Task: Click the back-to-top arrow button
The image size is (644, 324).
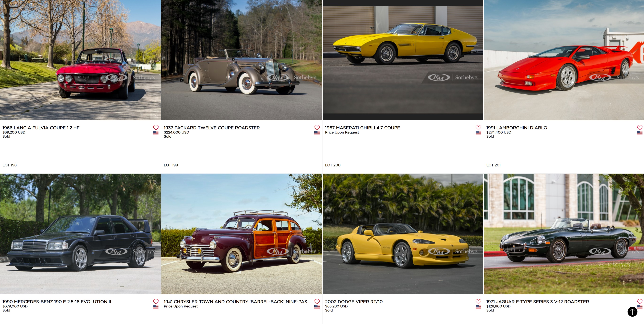Action: pyautogui.click(x=632, y=311)
